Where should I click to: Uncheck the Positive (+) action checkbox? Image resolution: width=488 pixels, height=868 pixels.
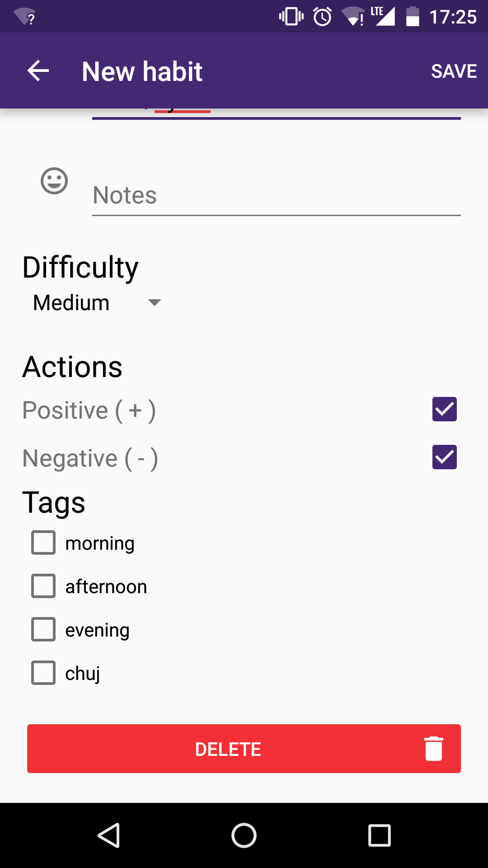click(444, 409)
